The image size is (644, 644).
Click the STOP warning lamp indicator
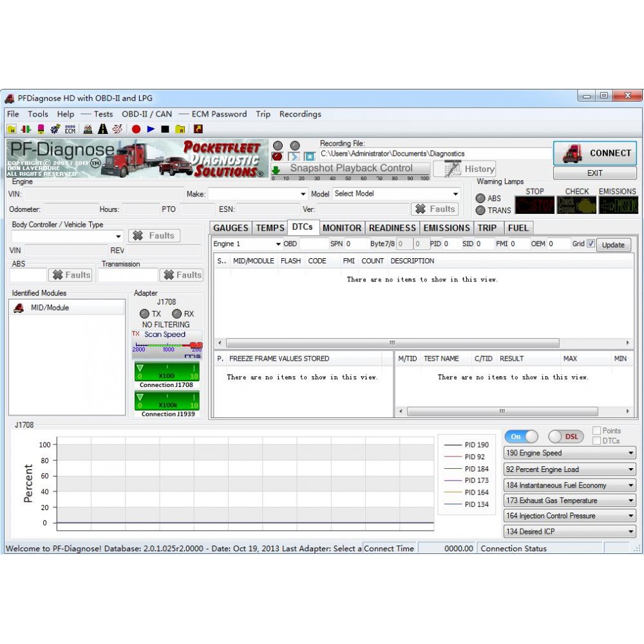pyautogui.click(x=535, y=205)
